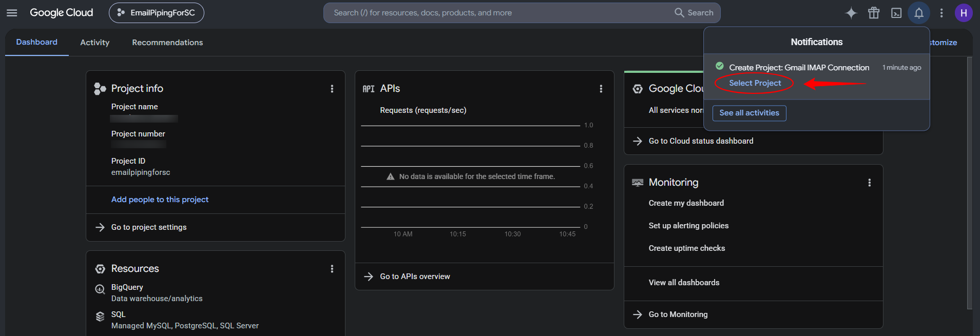The height and width of the screenshot is (336, 980).
Task: Click See all activities button
Action: point(749,113)
